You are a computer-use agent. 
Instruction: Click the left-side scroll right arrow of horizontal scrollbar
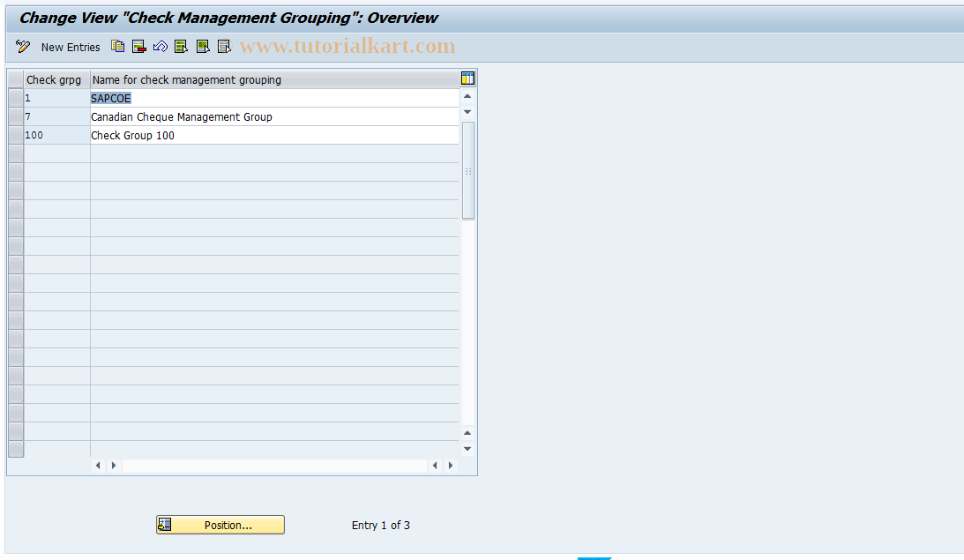(113, 466)
